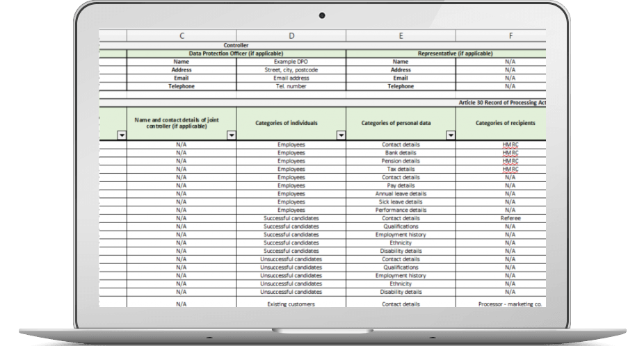Select the Bank details cell
The height and width of the screenshot is (346, 644).
tap(401, 153)
